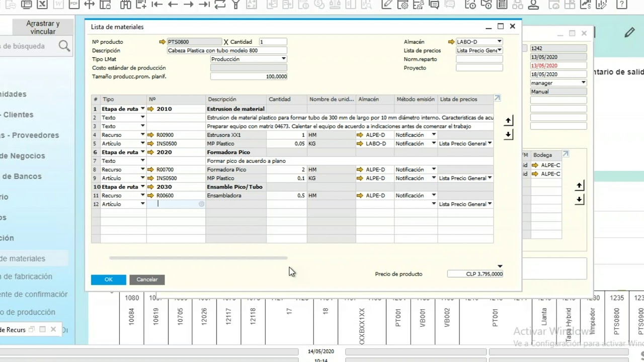This screenshot has height=362, width=644.
Task: Select 'de Negocios' sidebar menu item
Action: click(23, 156)
